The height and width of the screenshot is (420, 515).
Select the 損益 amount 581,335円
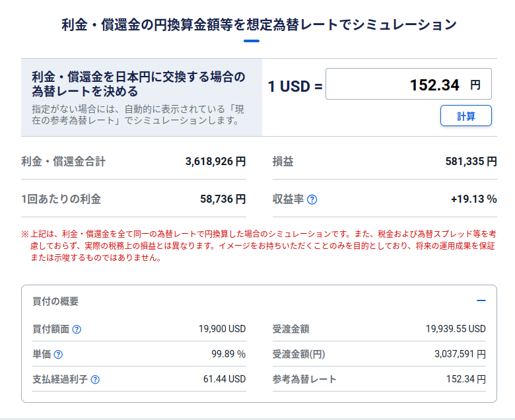click(x=471, y=161)
